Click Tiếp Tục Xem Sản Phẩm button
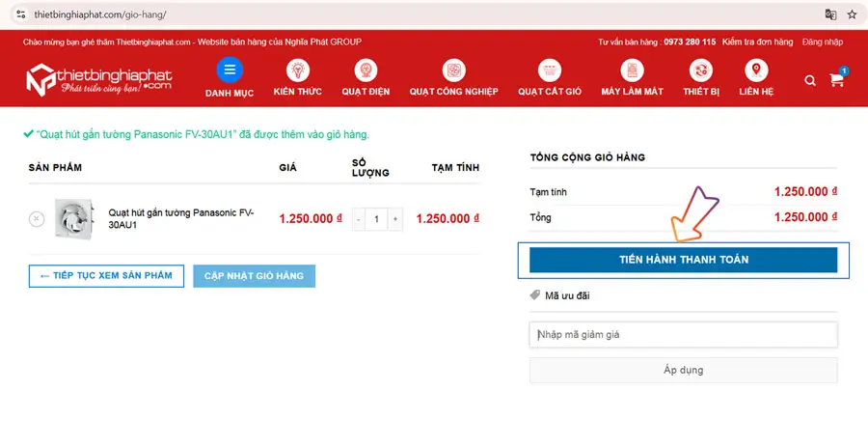 tap(106, 276)
